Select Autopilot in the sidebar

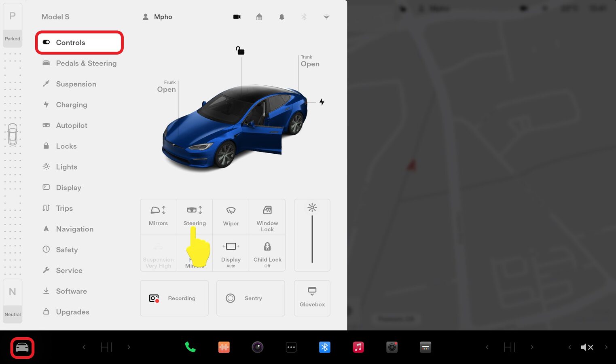(x=72, y=125)
